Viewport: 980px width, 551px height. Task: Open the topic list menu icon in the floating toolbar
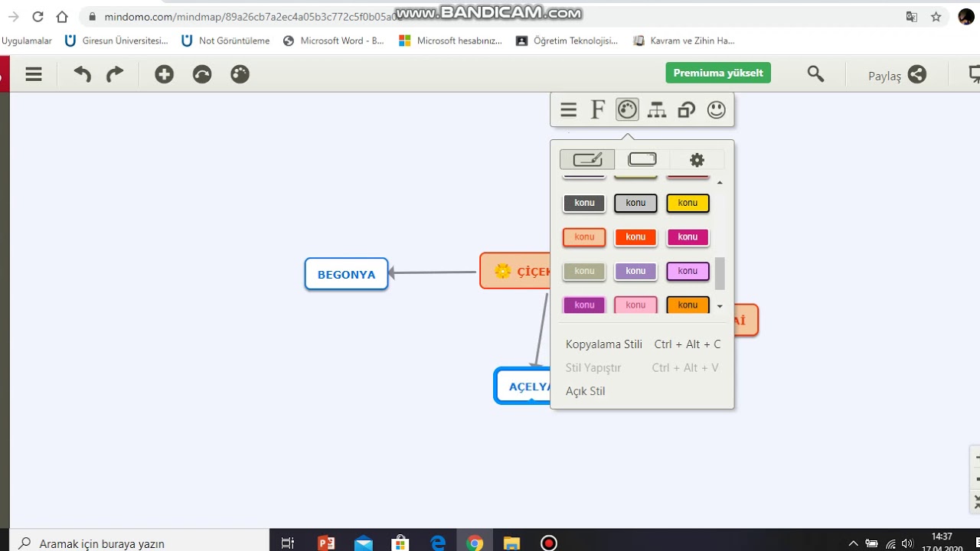pos(568,110)
